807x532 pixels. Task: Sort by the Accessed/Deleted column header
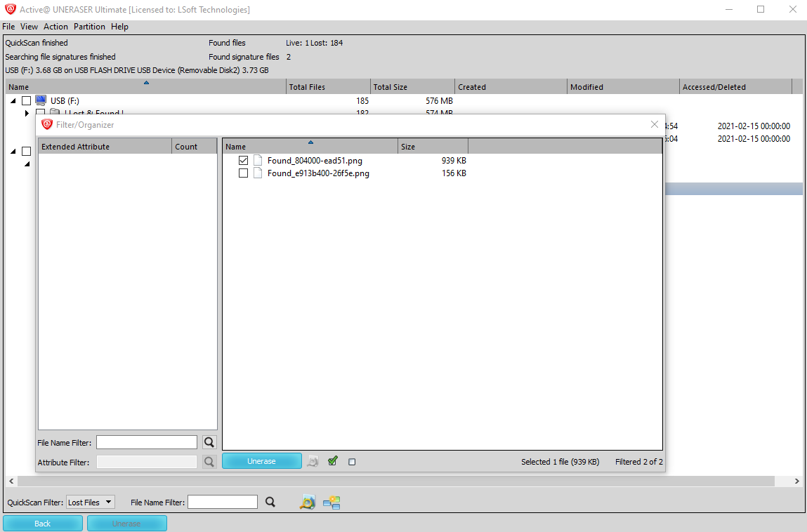[735, 87]
